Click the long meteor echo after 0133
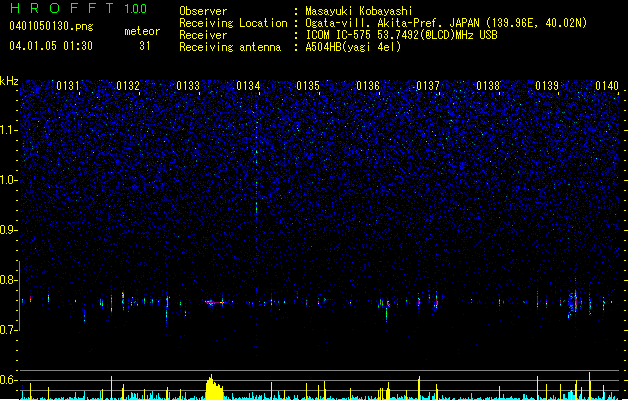This screenshot has width=629, height=400. point(216,303)
